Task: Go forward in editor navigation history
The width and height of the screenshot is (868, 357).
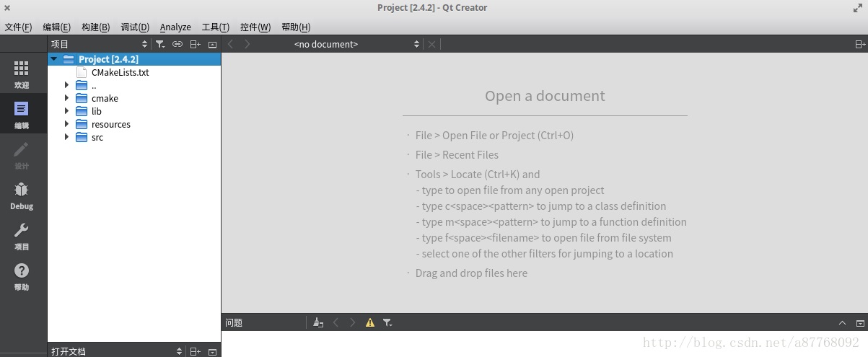Action: (247, 44)
